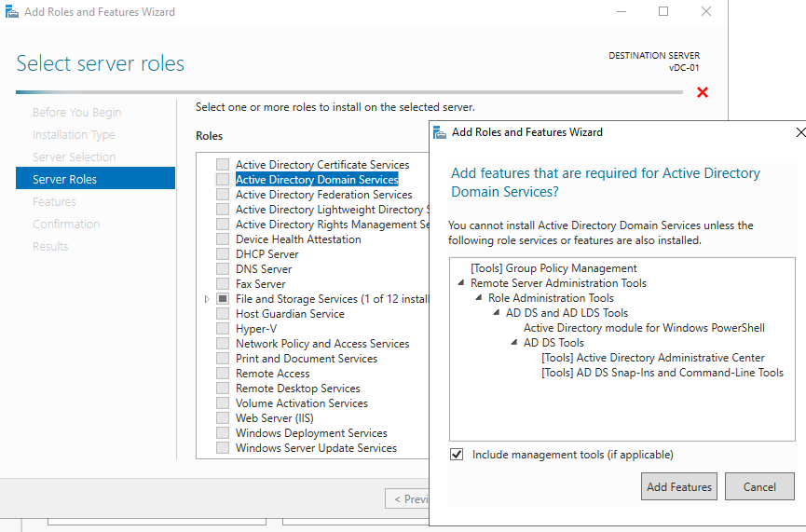Collapse AD DS and AD LDS Tools node

tap(496, 312)
